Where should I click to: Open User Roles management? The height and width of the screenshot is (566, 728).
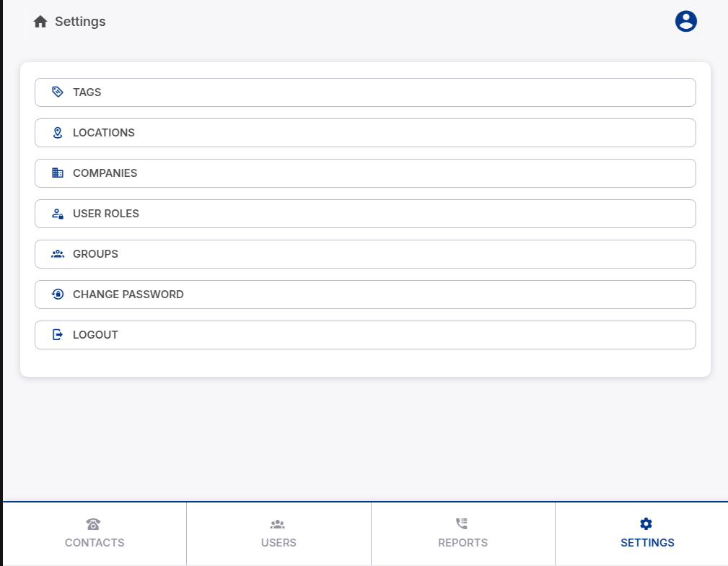coord(365,214)
